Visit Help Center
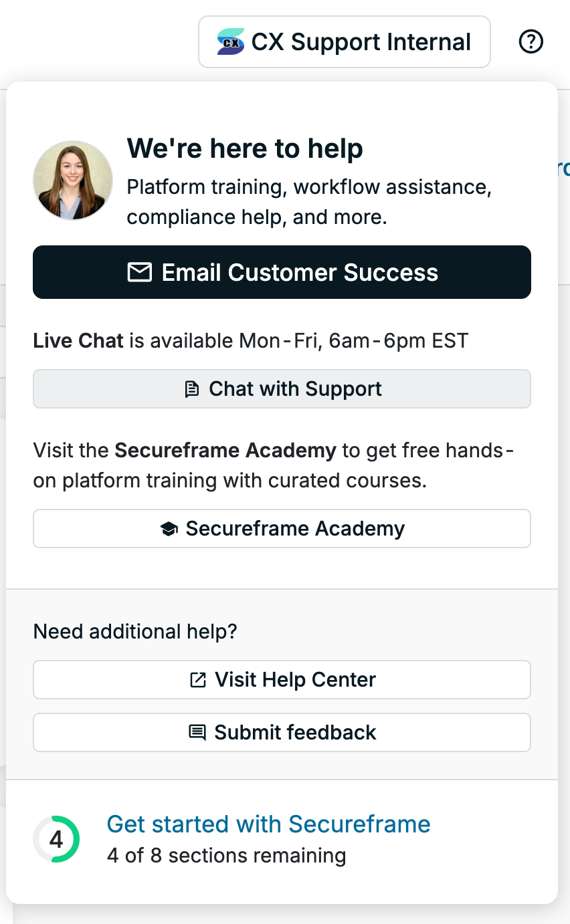The image size is (570, 924). (x=282, y=680)
